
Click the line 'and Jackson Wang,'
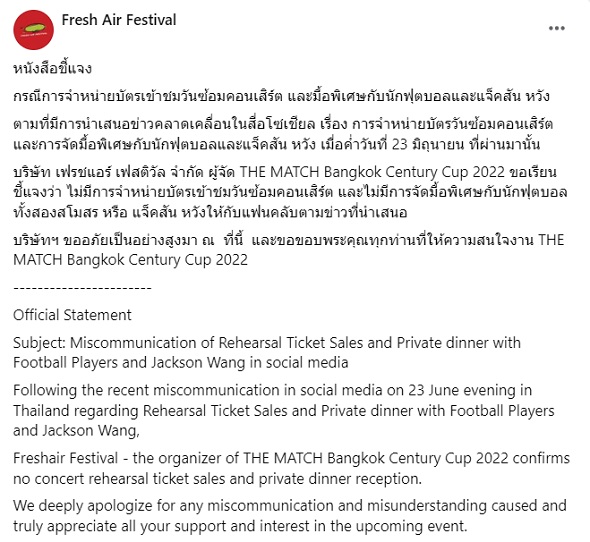(76, 431)
